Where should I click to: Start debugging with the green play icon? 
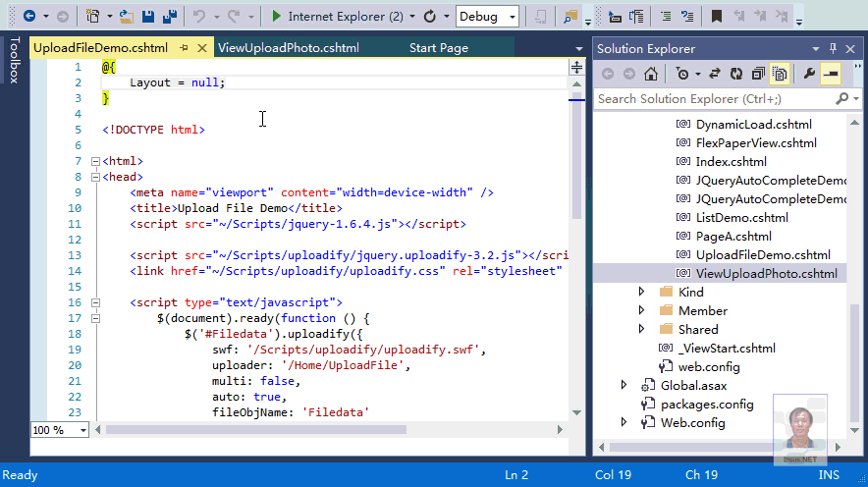pyautogui.click(x=276, y=16)
